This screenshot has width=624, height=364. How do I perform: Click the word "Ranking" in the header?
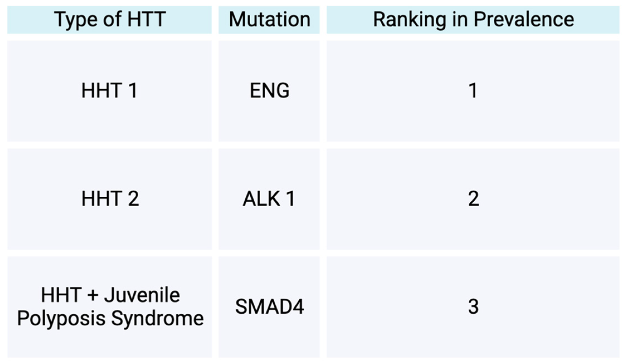409,19
